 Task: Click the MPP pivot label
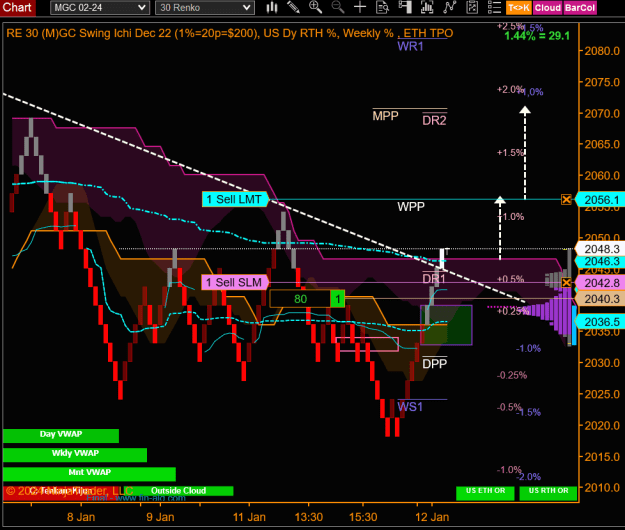385,116
